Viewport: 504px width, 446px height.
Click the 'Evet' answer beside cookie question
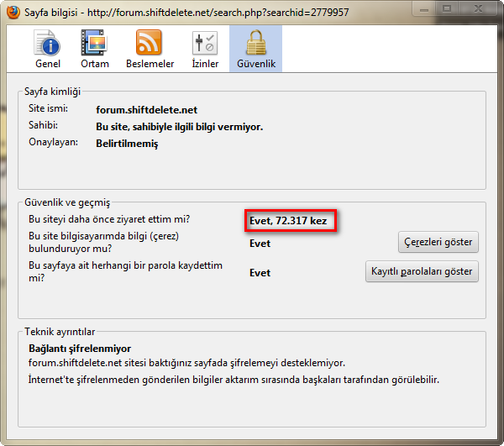click(x=260, y=244)
